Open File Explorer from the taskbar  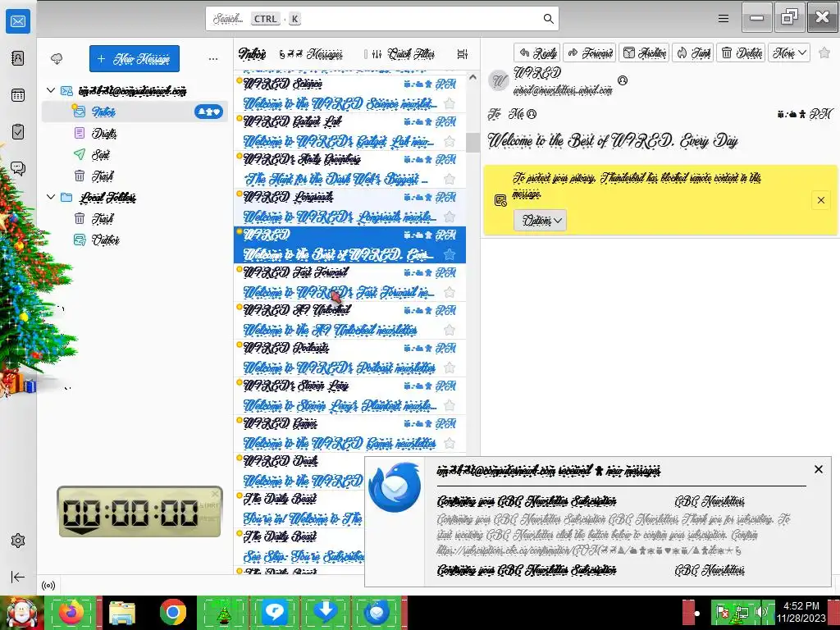point(122,612)
